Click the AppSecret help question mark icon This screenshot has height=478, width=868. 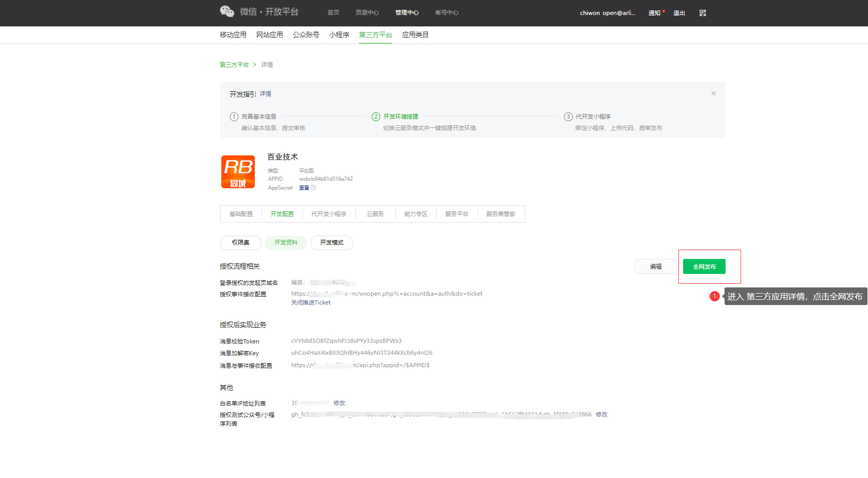tap(313, 188)
